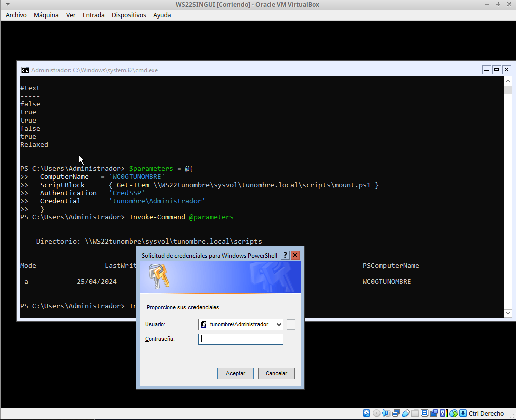Open the USB devices status icon

406,413
